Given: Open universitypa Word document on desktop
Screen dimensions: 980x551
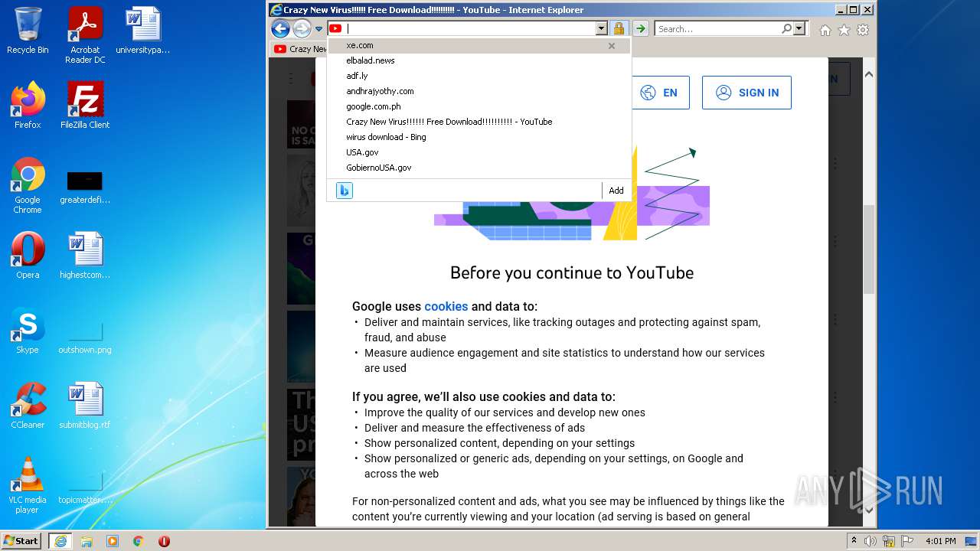Looking at the screenshot, I should [143, 31].
